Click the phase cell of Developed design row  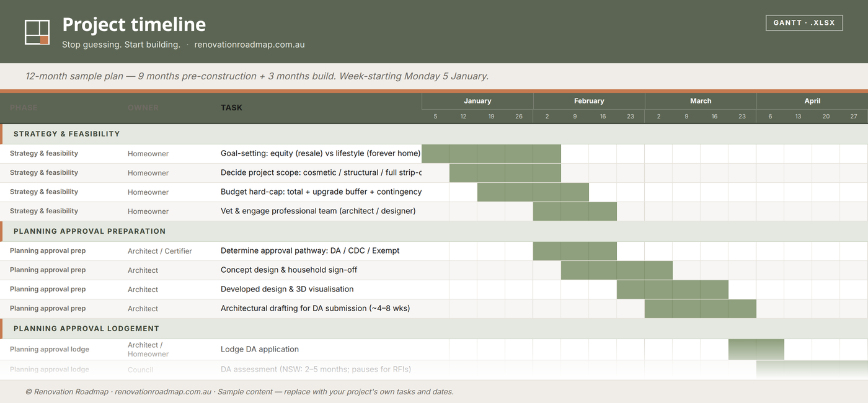[48, 289]
